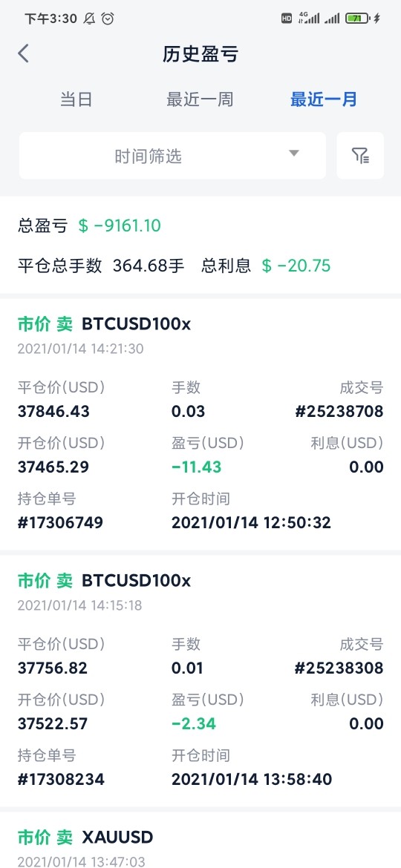Open first BTCUSD100x trade record
This screenshot has height=868, width=401.
click(200, 424)
